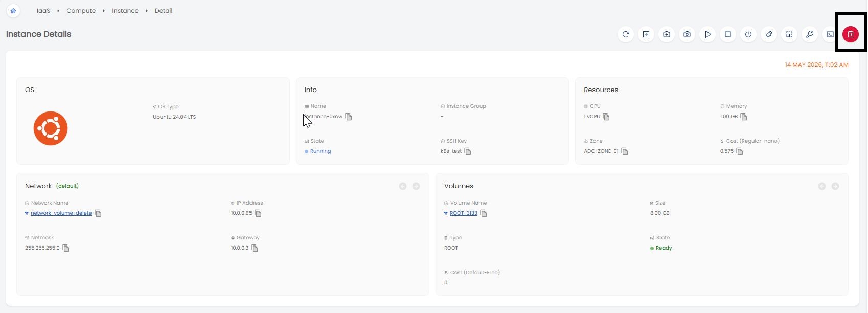Go to the Instance breadcrumb item

125,11
